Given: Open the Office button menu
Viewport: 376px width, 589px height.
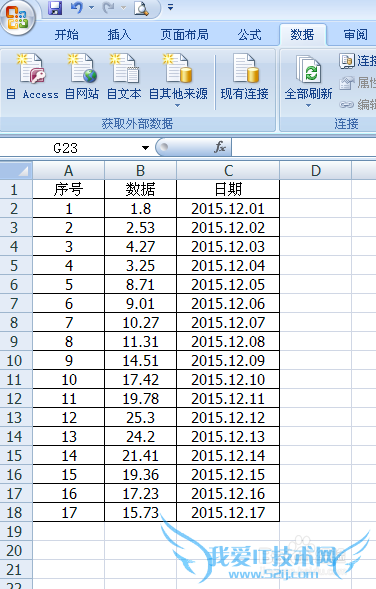Looking at the screenshot, I should pyautogui.click(x=17, y=17).
